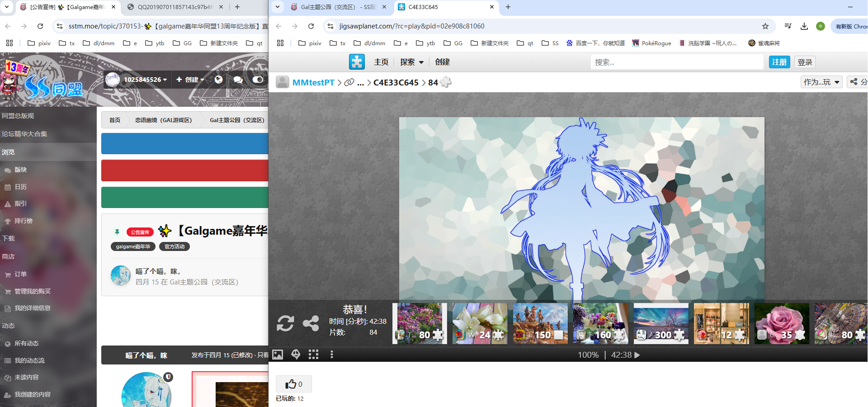Switch to the QQ2019070118571 tab in left window

click(175, 7)
